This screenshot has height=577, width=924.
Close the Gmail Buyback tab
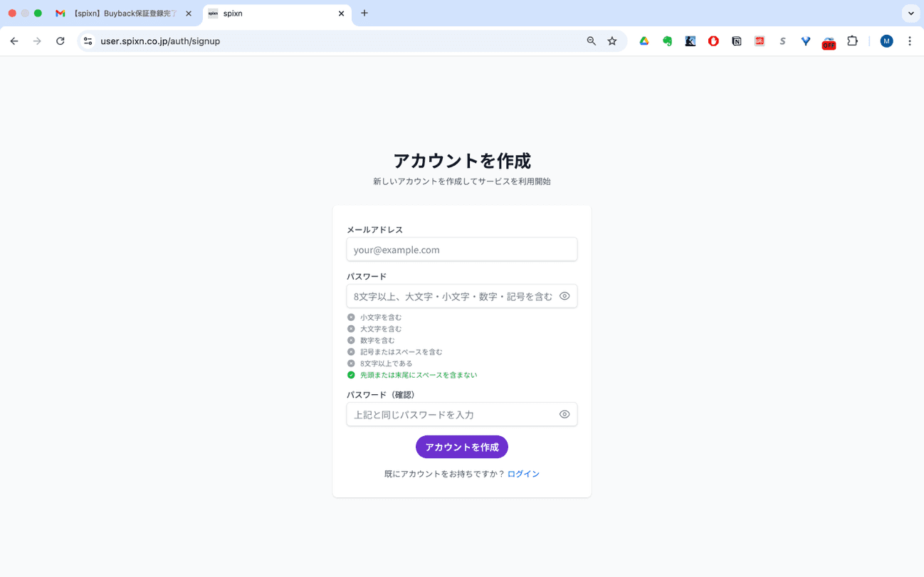pos(189,14)
